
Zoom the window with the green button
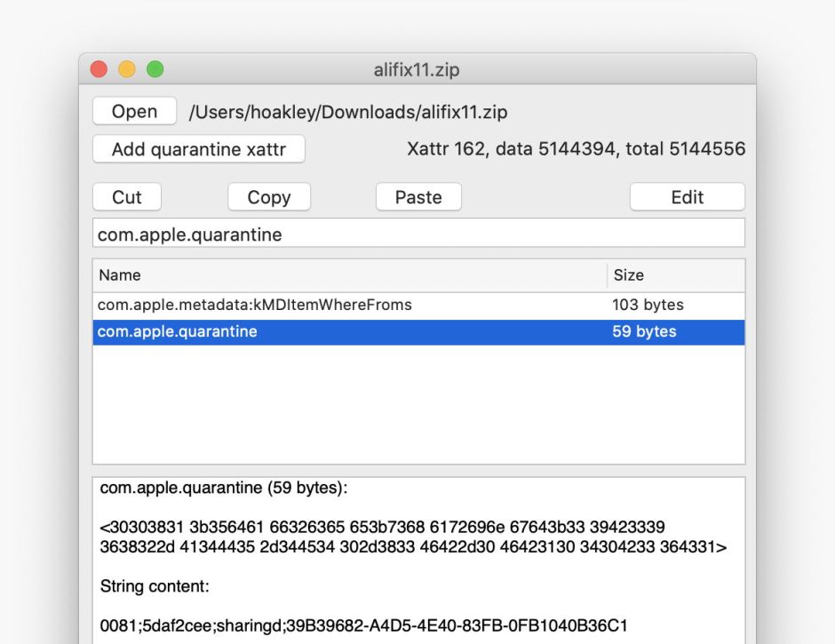click(x=155, y=69)
